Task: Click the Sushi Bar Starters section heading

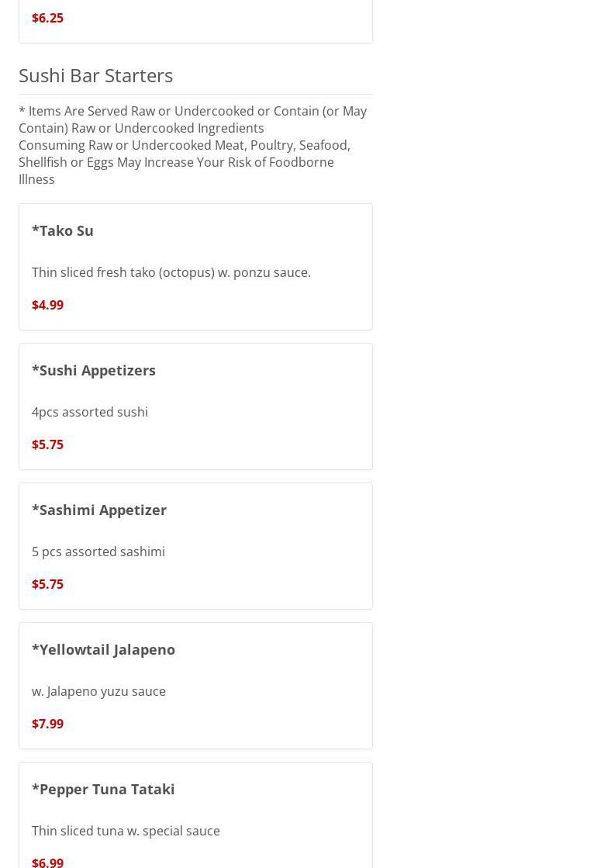Action: click(x=95, y=75)
